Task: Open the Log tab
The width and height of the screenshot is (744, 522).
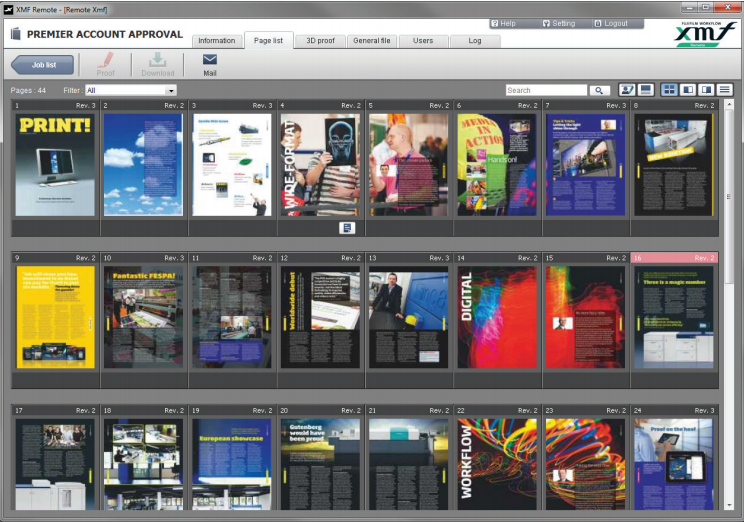Action: point(474,41)
